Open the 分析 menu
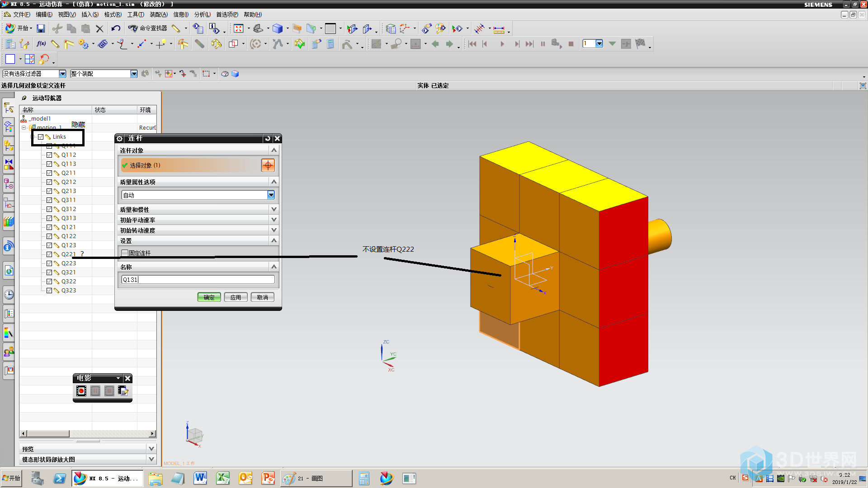 (x=203, y=14)
